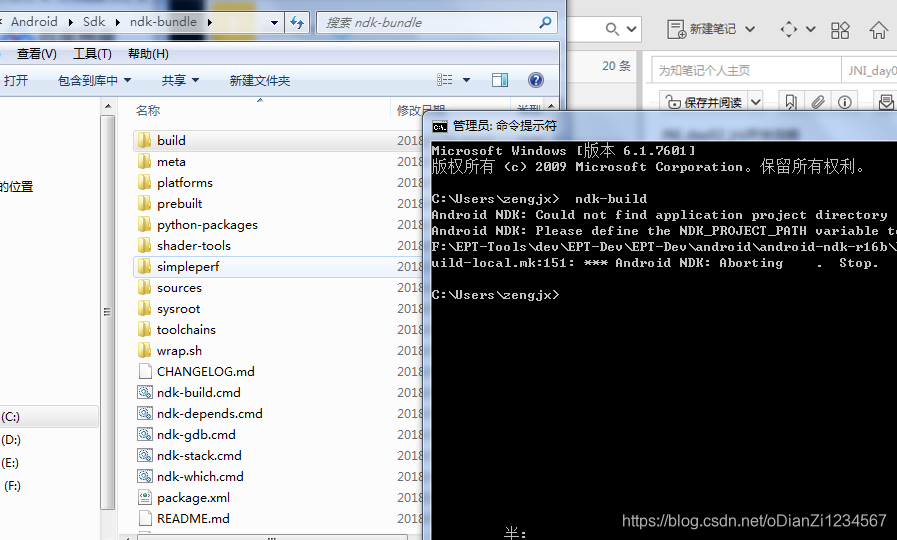
Task: Click the 新建笔记 button
Action: click(x=702, y=29)
